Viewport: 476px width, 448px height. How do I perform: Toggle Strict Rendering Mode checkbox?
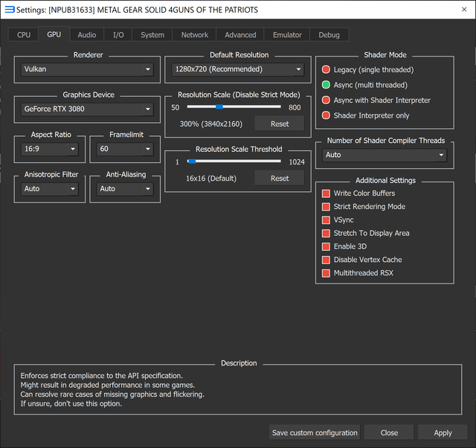point(364,207)
